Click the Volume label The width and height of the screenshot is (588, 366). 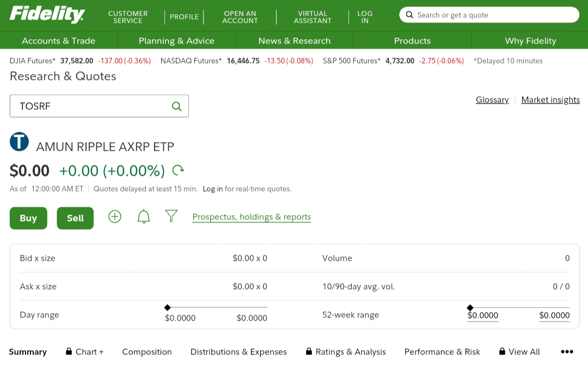[337, 258]
